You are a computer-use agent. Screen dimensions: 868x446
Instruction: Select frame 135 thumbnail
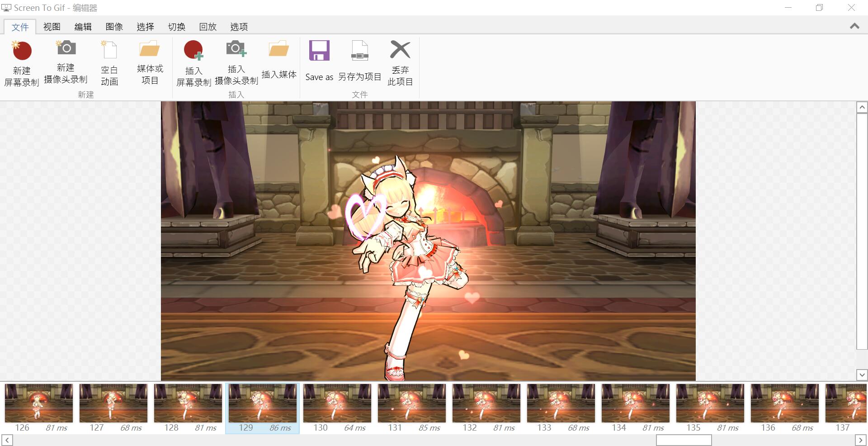pyautogui.click(x=710, y=403)
